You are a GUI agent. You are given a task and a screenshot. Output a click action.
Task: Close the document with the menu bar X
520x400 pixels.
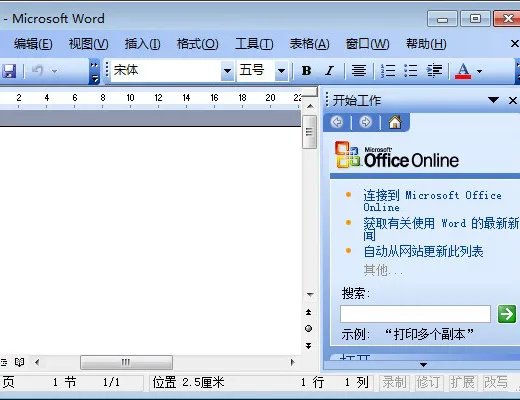pos(514,44)
